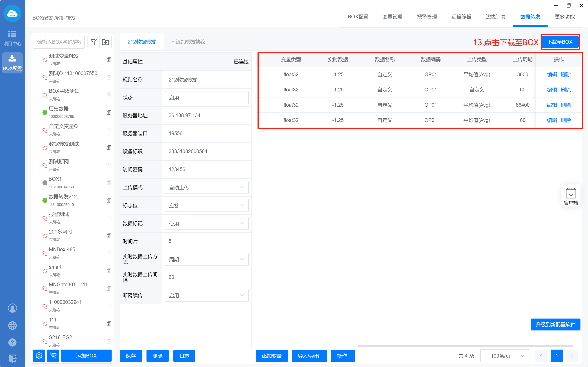Click the 添加转发协议 tab
This screenshot has width=588, height=367.
[189, 42]
